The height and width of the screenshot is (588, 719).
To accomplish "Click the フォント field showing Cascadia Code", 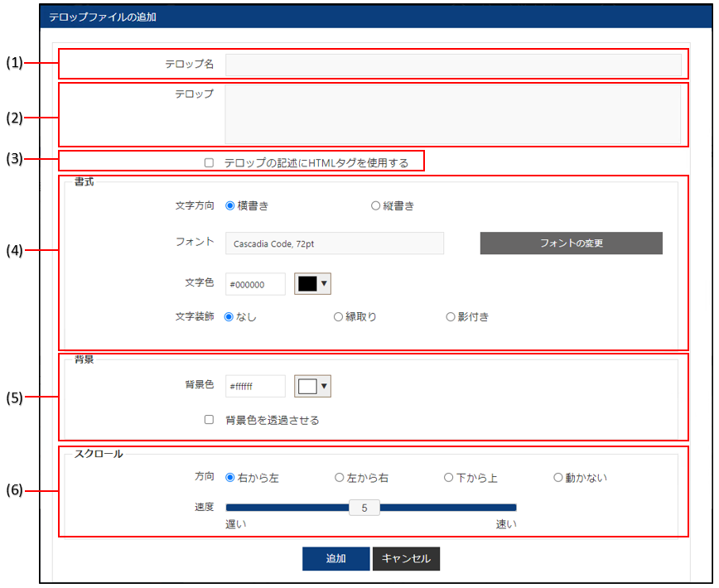I will click(x=335, y=243).
